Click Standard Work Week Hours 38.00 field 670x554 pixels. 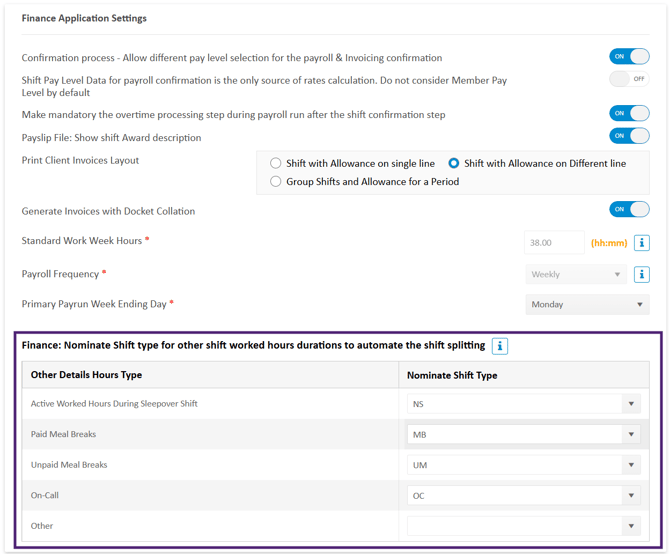pos(554,243)
